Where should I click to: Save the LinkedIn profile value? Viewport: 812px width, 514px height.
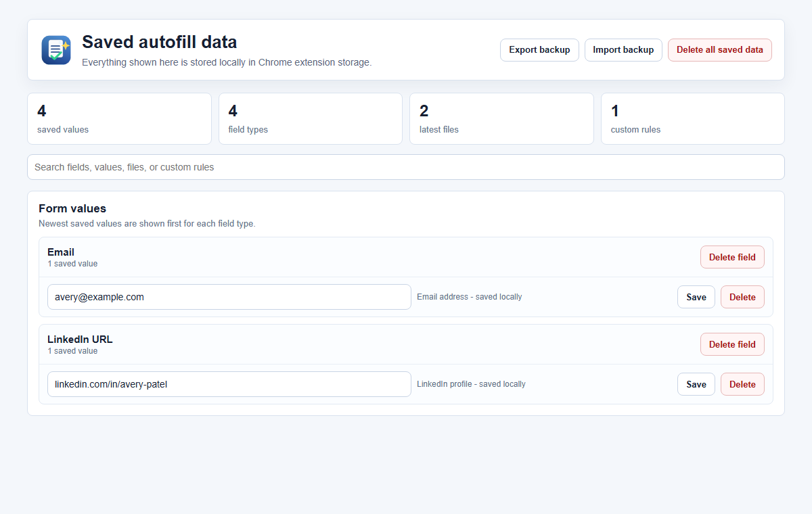(696, 384)
